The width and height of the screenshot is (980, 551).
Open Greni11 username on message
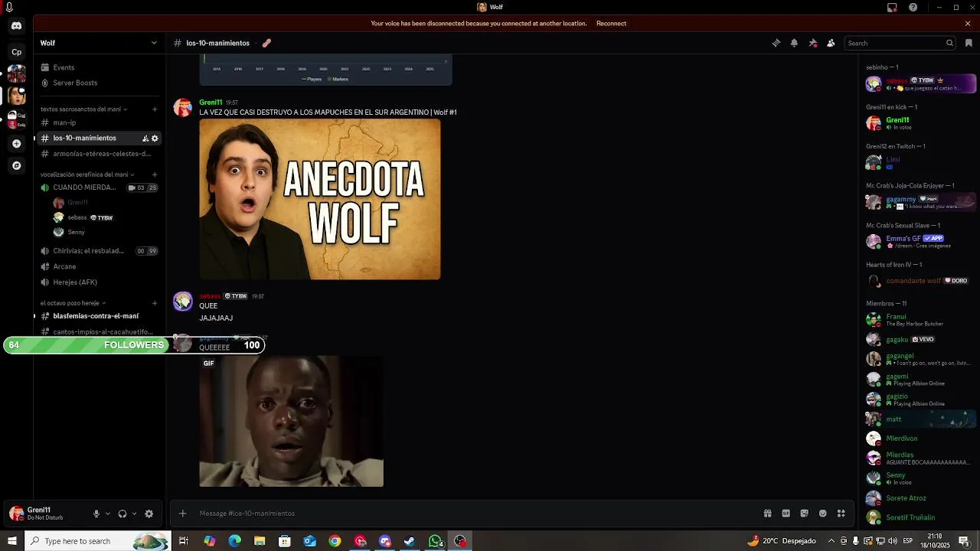click(x=211, y=103)
